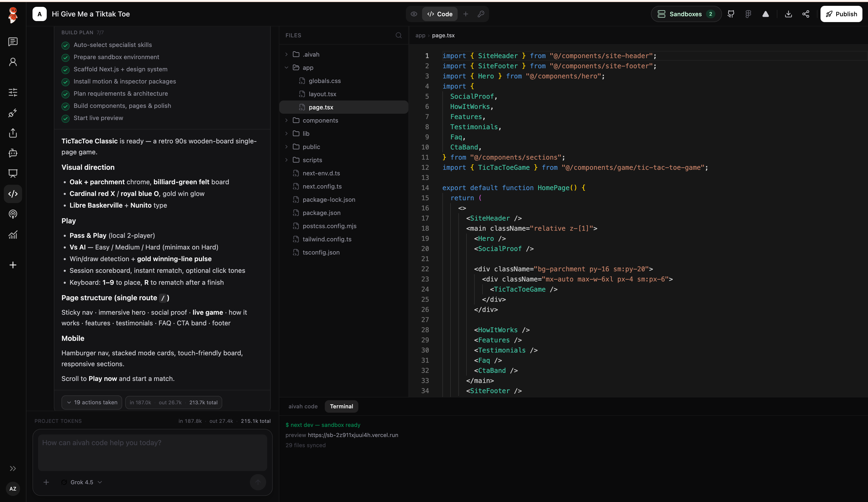Expand the public folder
Screen dimensions: 868x502
pyautogui.click(x=343, y=147)
